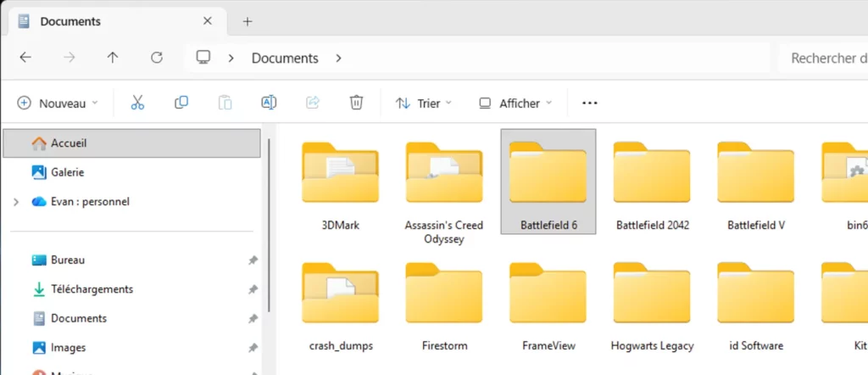The image size is (868, 375).
Task: Click the Refresh button
Action: click(156, 58)
